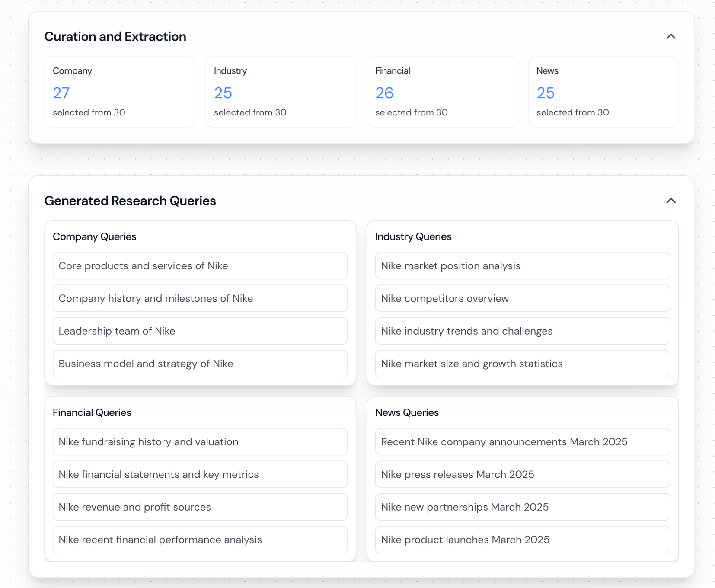This screenshot has width=715, height=588.
Task: Select 'Business model and strategy of Nike' query
Action: click(x=200, y=364)
